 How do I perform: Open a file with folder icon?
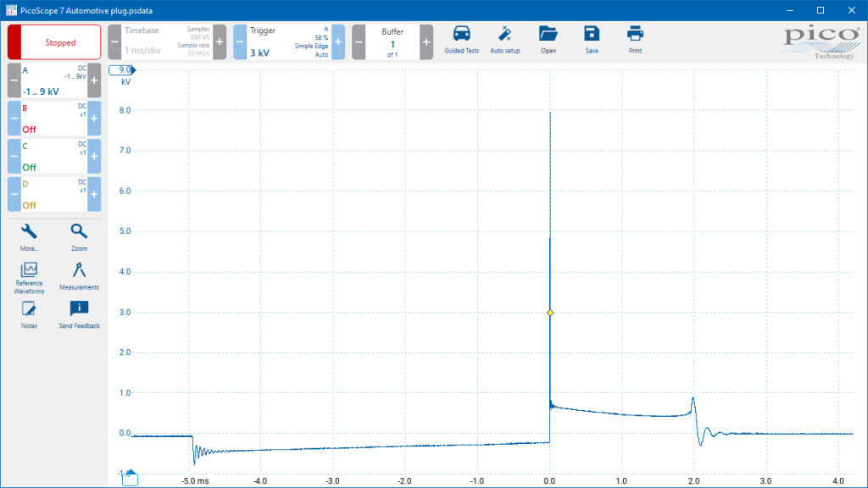click(548, 39)
